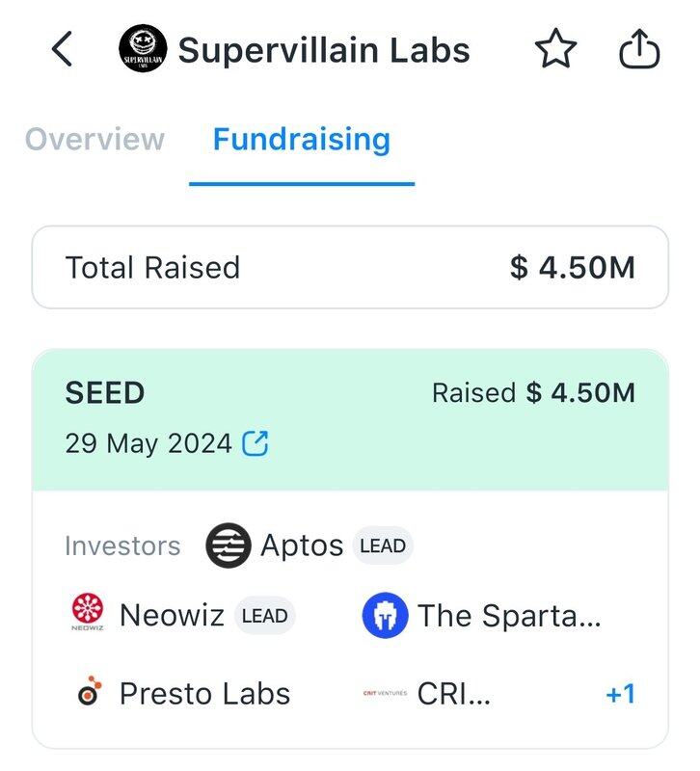Favorite this project with the star icon
The height and width of the screenshot is (771, 700).
(x=556, y=50)
